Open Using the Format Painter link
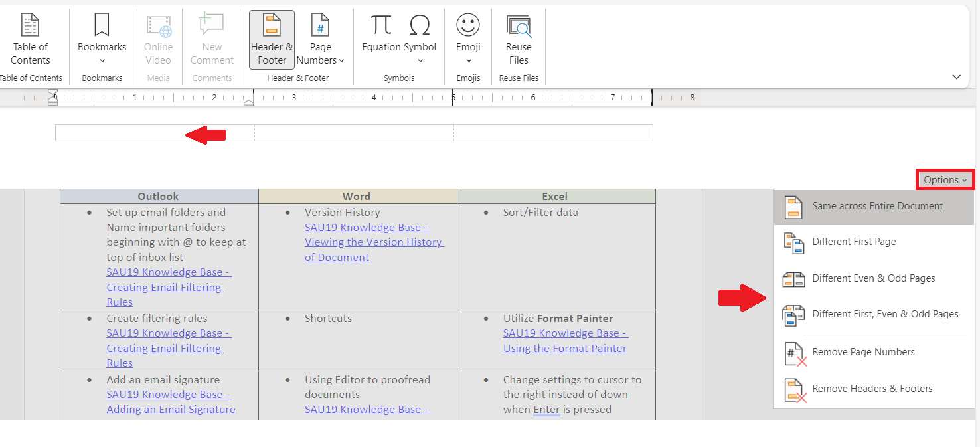Screen dimensions: 980x447 [x=565, y=341]
